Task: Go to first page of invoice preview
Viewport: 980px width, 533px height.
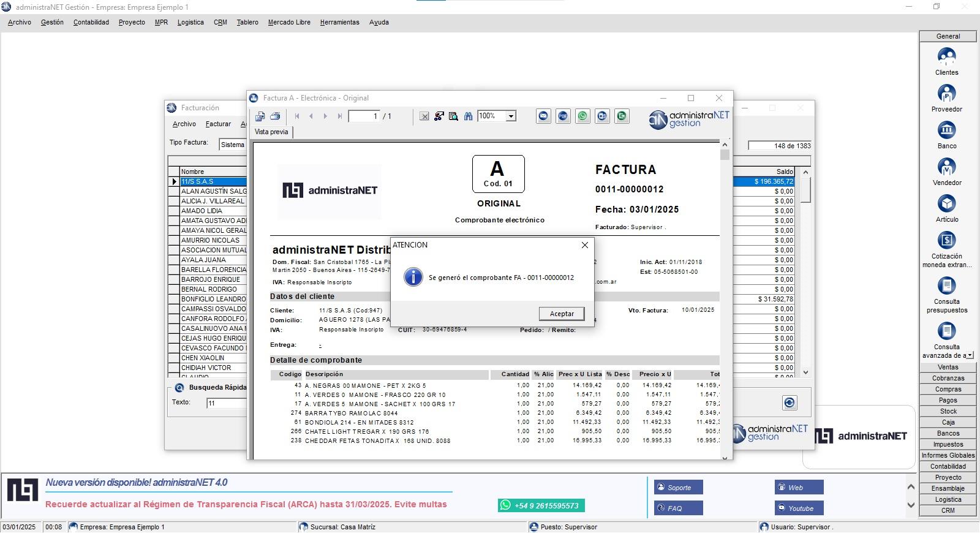Action: [297, 116]
